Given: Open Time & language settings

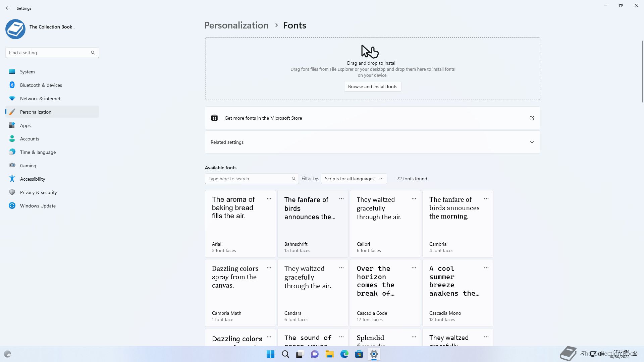Looking at the screenshot, I should [x=52, y=152].
